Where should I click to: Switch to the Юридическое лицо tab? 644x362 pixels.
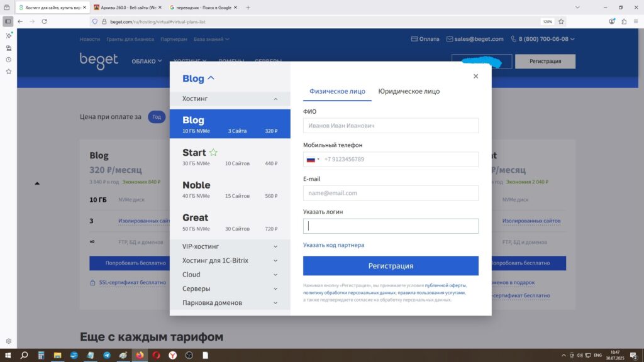coord(409,91)
